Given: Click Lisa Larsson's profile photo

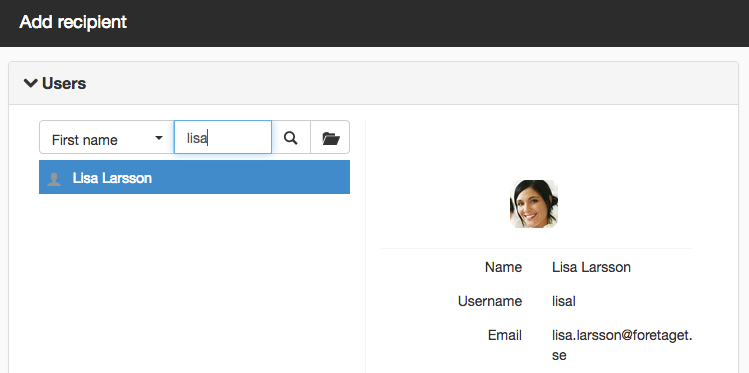Looking at the screenshot, I should point(534,204).
